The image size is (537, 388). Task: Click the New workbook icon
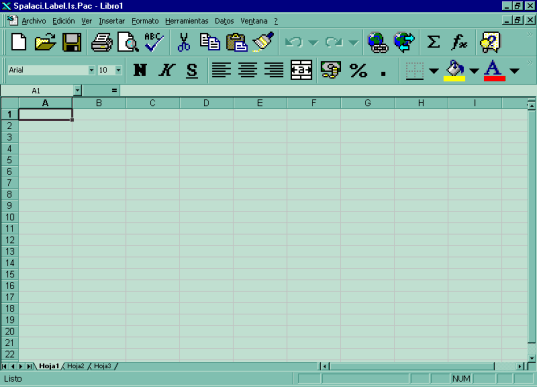point(19,42)
